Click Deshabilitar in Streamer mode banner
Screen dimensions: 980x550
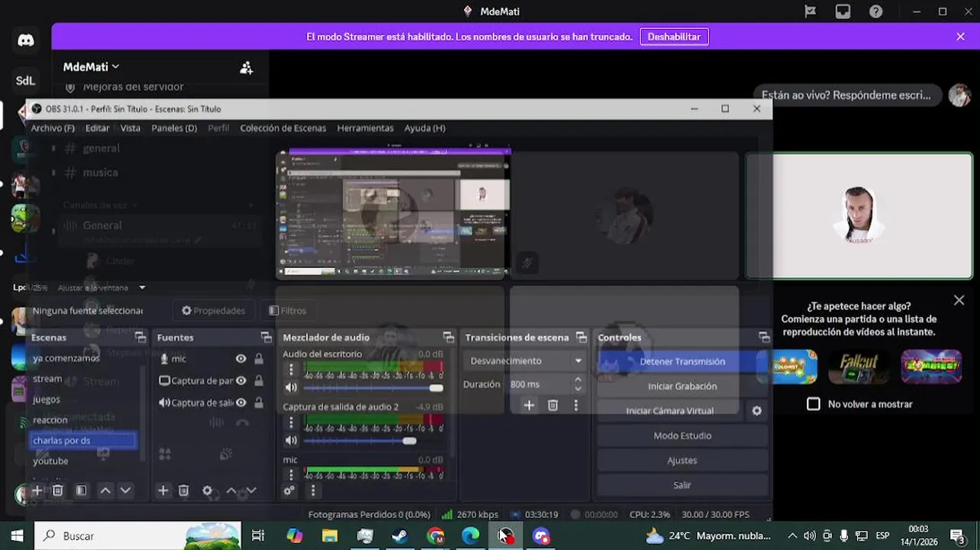[674, 37]
